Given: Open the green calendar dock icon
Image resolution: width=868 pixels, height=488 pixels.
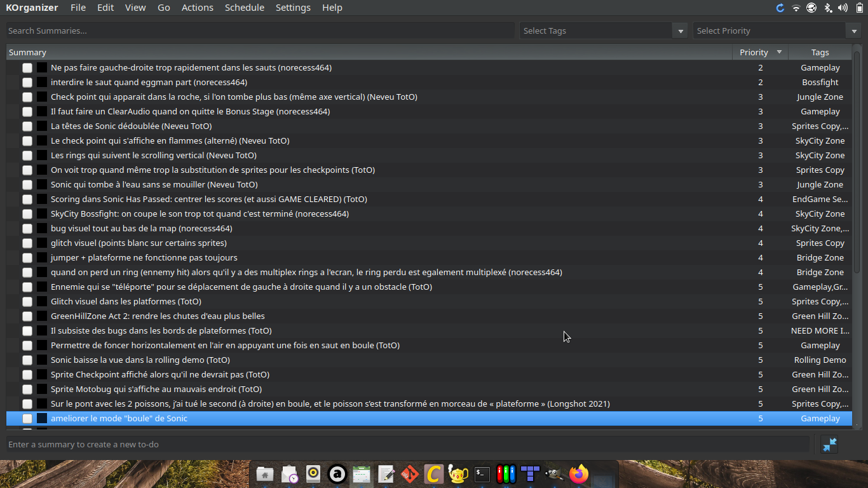Looking at the screenshot, I should [x=362, y=474].
